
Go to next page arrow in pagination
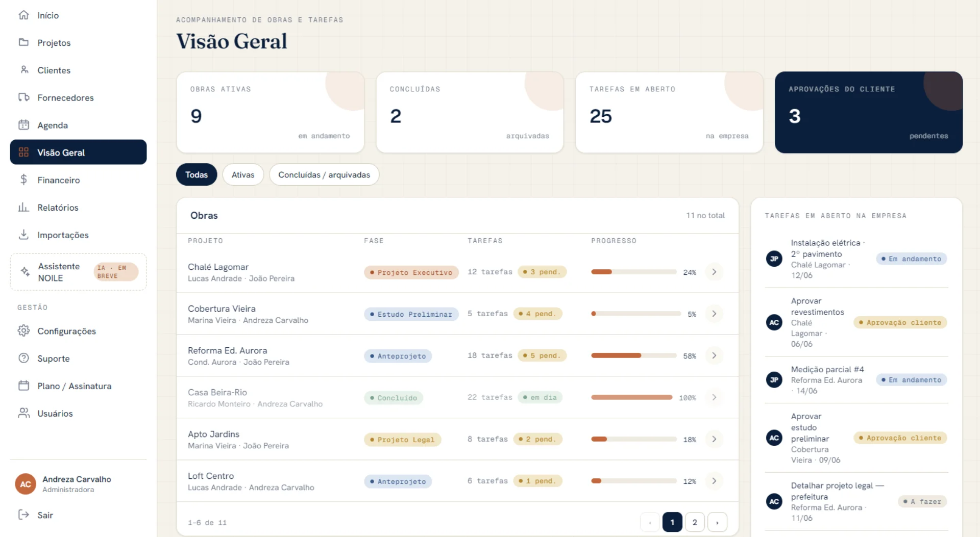point(717,522)
